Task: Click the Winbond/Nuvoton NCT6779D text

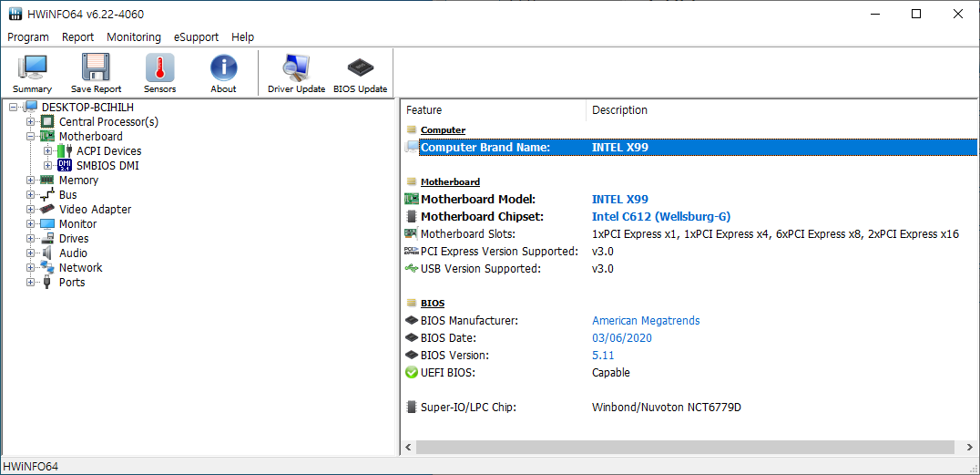Action: coord(667,408)
